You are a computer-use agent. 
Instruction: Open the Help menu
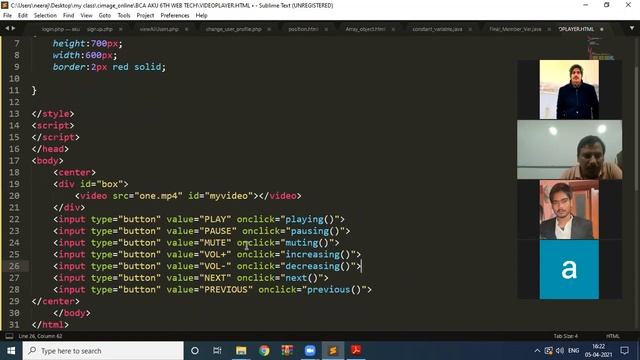[x=202, y=16]
